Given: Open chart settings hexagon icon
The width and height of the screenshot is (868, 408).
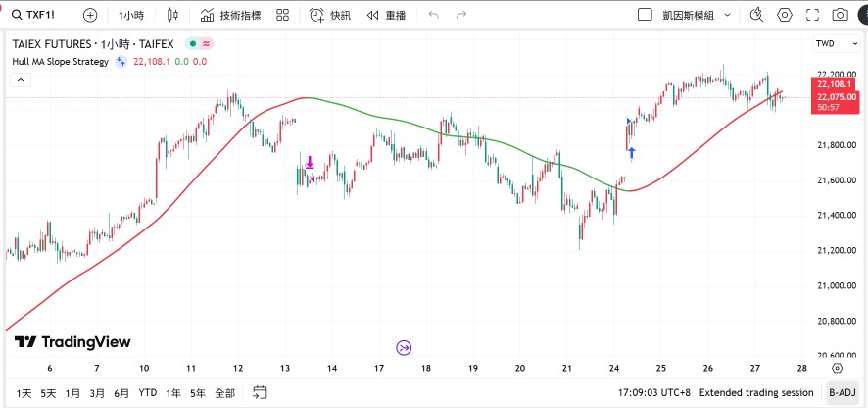Looking at the screenshot, I should click(x=784, y=15).
